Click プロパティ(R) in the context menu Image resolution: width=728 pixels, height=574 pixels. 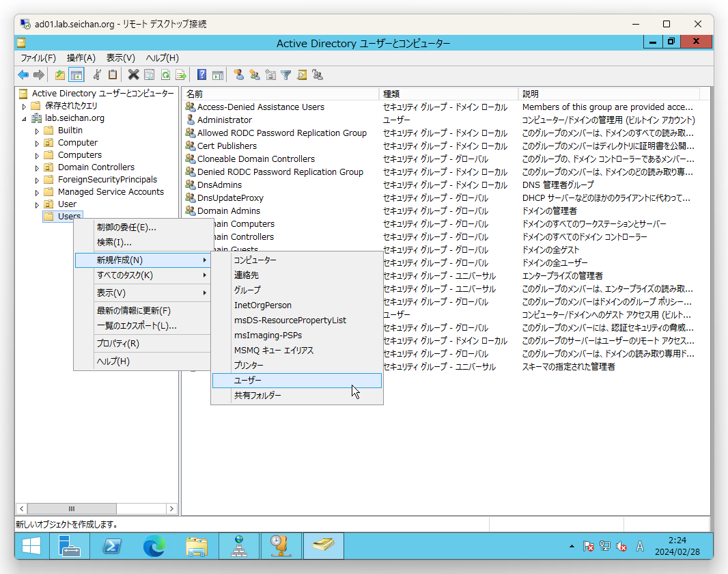tap(117, 344)
